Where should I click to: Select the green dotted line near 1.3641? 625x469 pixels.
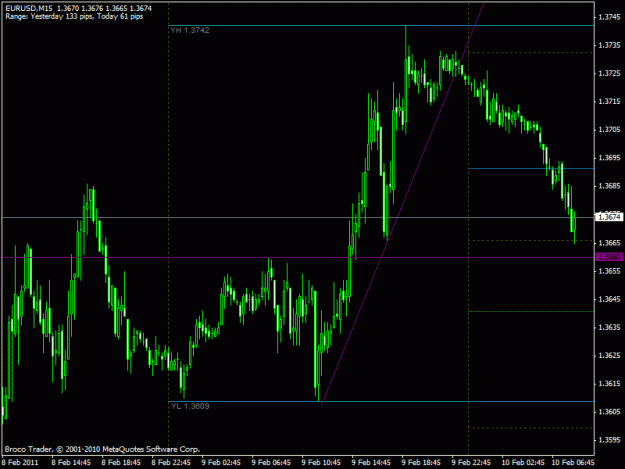click(x=531, y=311)
